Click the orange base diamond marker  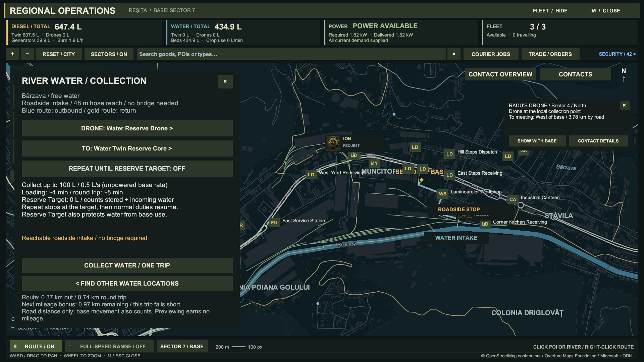pyautogui.click(x=422, y=180)
